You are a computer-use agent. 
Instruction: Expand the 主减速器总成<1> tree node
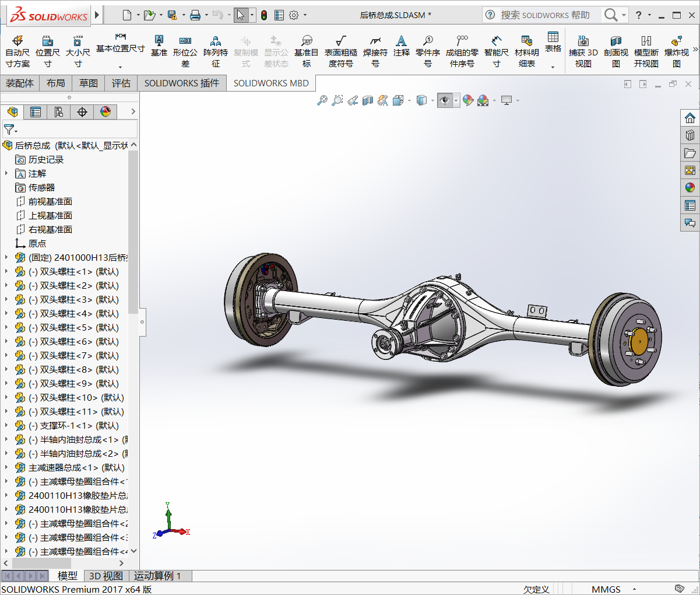point(6,467)
